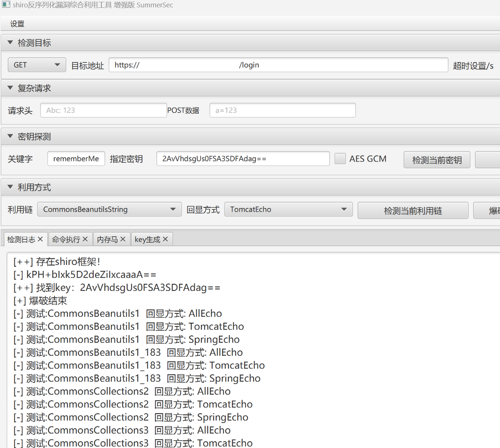The height and width of the screenshot is (448, 500).
Task: Click the 指定密钥 key input field
Action: [243, 159]
